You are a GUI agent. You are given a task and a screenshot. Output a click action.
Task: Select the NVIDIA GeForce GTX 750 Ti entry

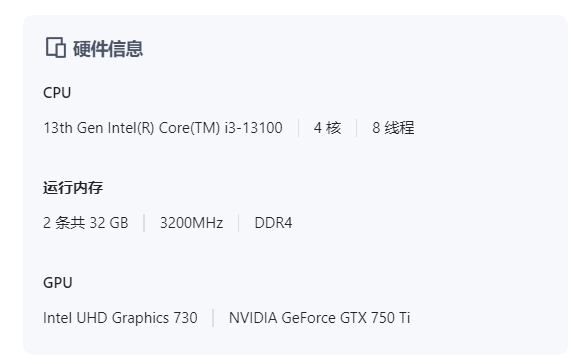point(319,318)
